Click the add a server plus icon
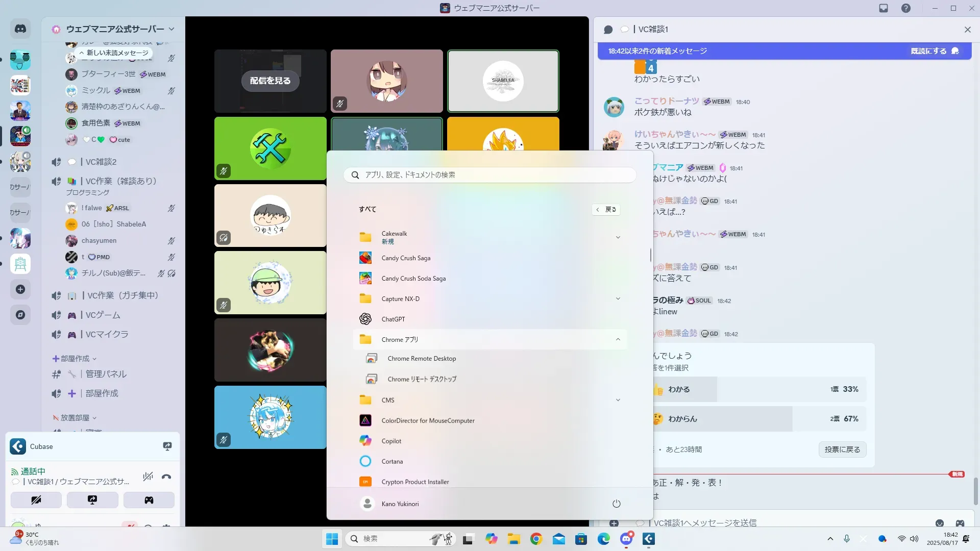Screen dimensions: 980x551 [20, 289]
